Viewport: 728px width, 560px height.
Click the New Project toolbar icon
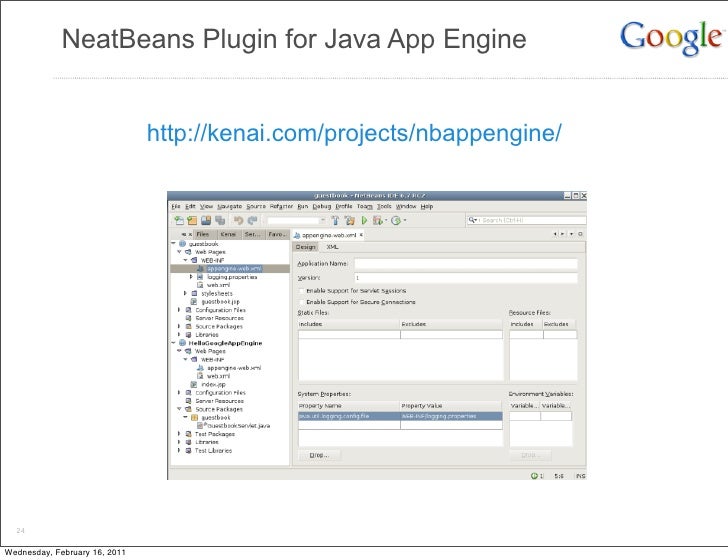192,221
